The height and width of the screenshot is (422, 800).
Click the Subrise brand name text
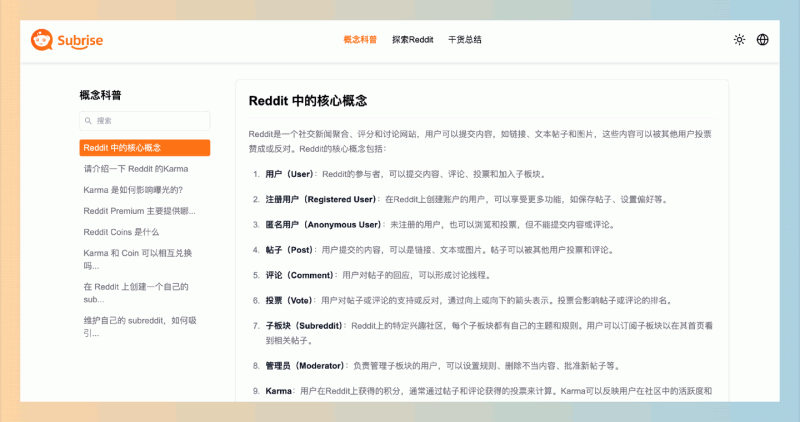(80, 40)
